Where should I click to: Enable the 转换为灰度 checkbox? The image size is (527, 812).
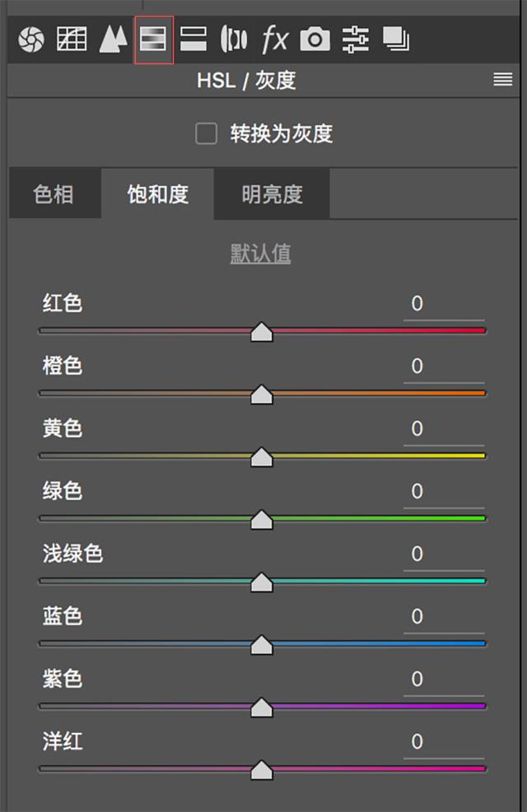tap(206, 133)
